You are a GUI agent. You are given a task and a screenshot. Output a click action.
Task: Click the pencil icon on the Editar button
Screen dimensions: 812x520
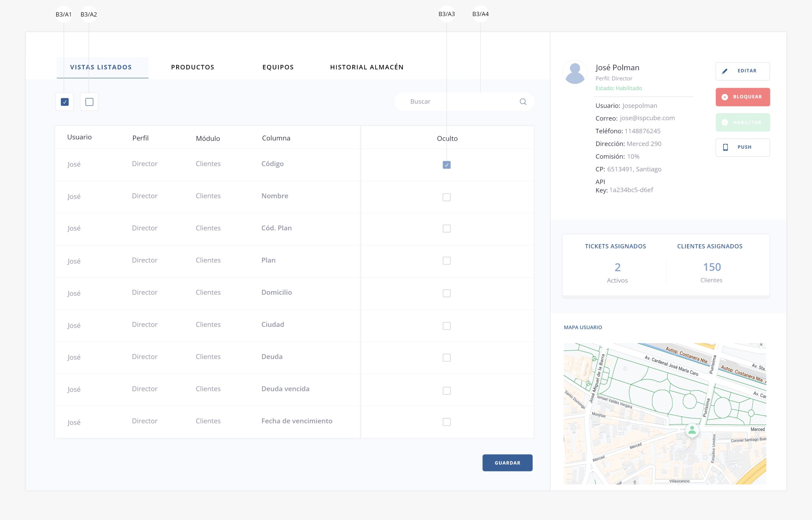(724, 71)
